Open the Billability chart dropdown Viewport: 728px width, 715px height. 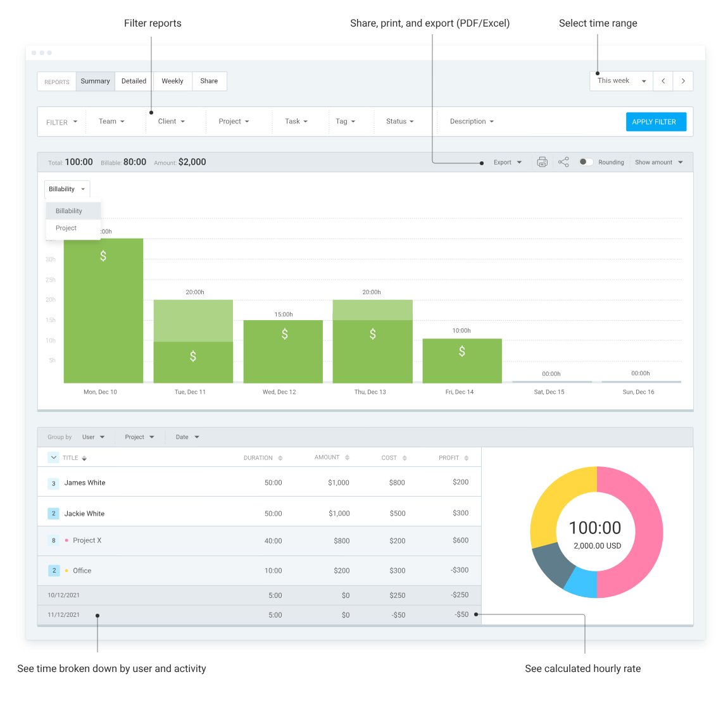(66, 189)
